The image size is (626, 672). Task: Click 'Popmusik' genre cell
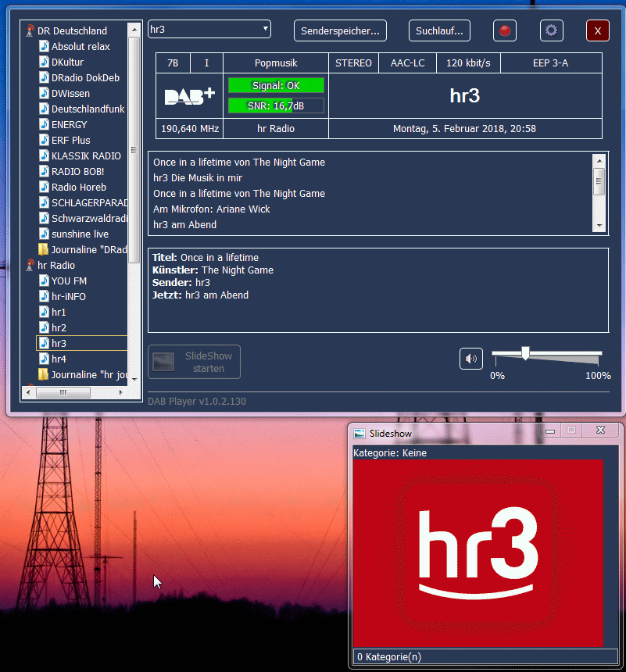[276, 63]
